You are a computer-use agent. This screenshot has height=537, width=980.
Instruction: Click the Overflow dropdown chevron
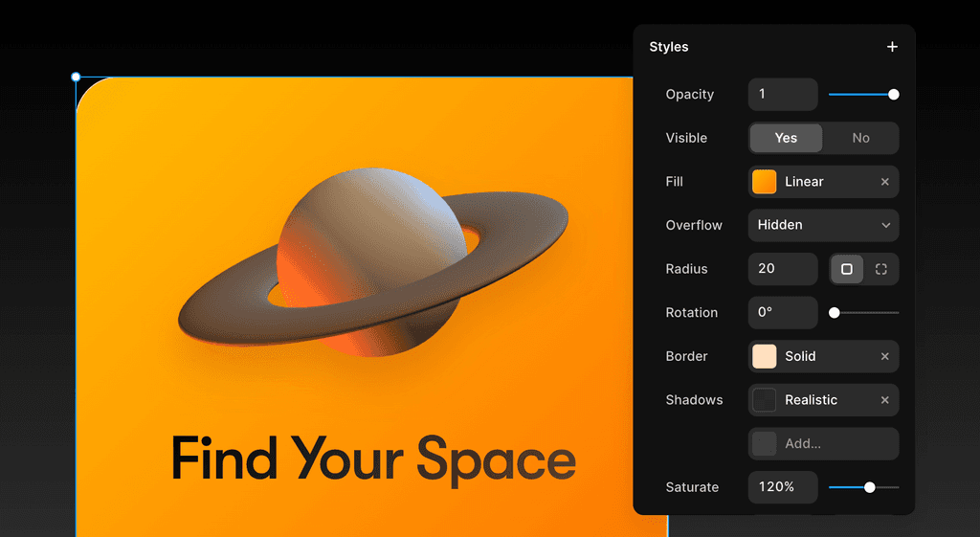pos(885,225)
